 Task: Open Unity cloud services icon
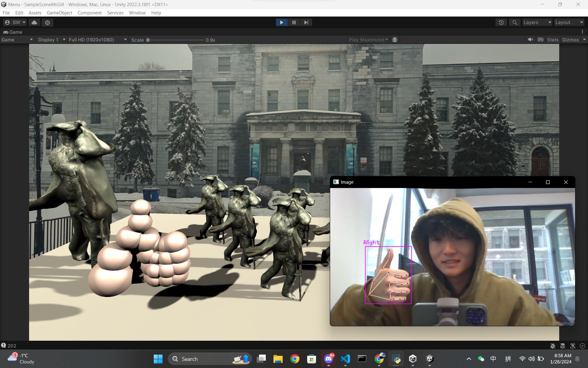[x=34, y=22]
